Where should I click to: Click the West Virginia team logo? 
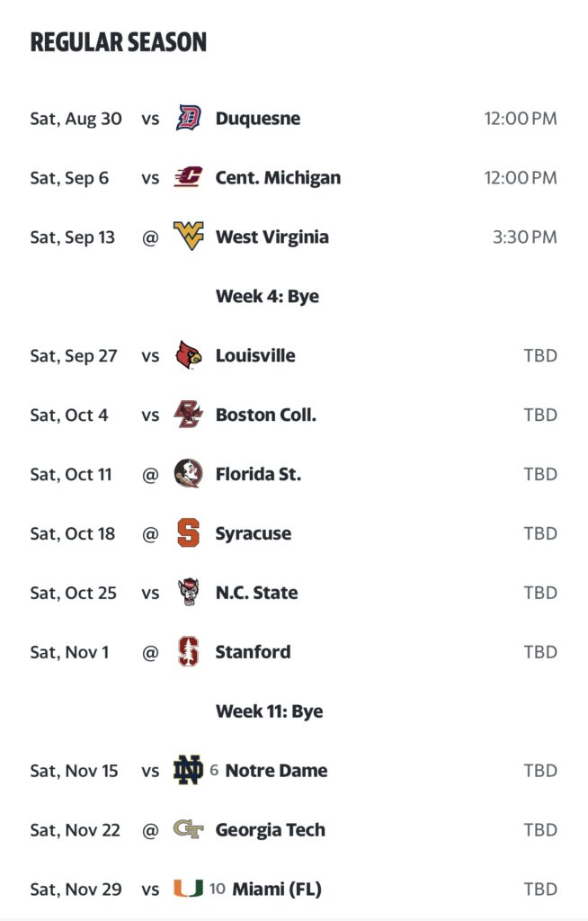click(x=189, y=237)
